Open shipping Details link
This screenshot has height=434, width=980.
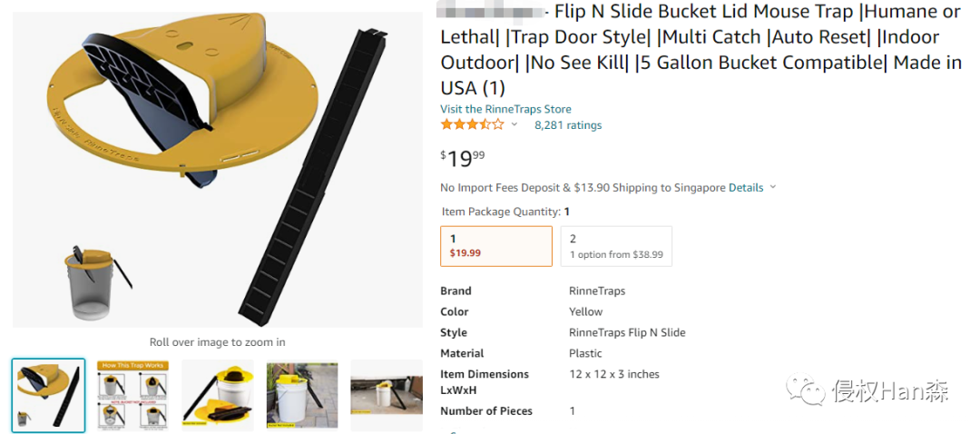coord(746,188)
